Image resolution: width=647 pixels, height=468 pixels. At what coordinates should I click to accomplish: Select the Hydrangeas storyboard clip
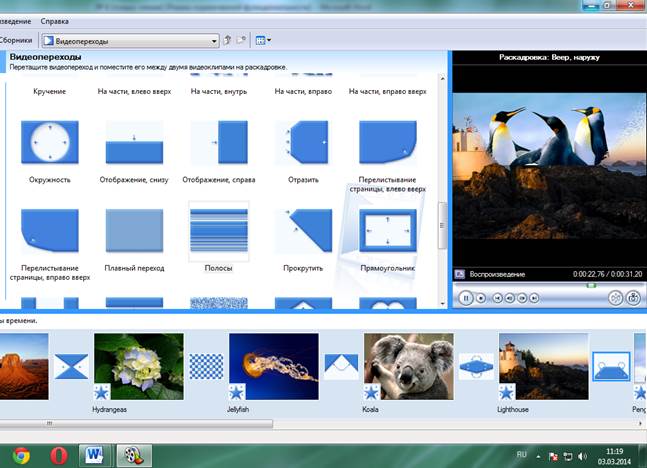(x=139, y=366)
